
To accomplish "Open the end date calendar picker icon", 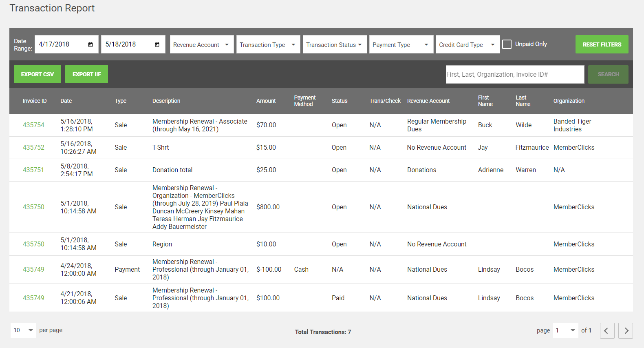I will [x=157, y=44].
